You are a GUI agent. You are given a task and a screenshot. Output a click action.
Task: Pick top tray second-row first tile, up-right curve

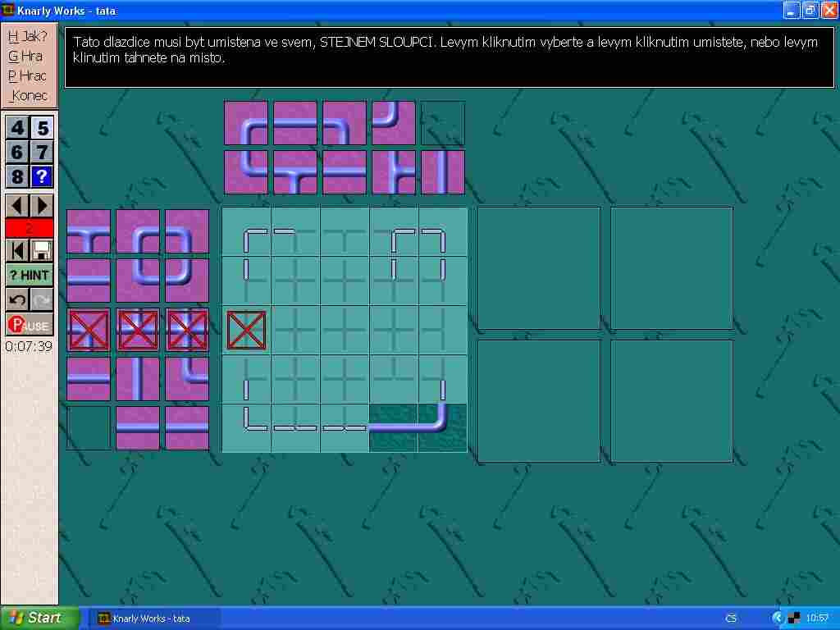coord(246,172)
